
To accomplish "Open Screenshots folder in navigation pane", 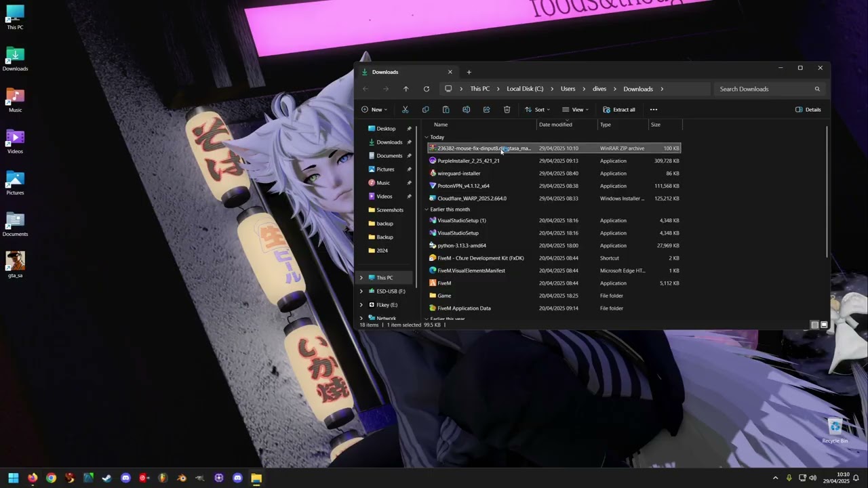I will [x=389, y=210].
